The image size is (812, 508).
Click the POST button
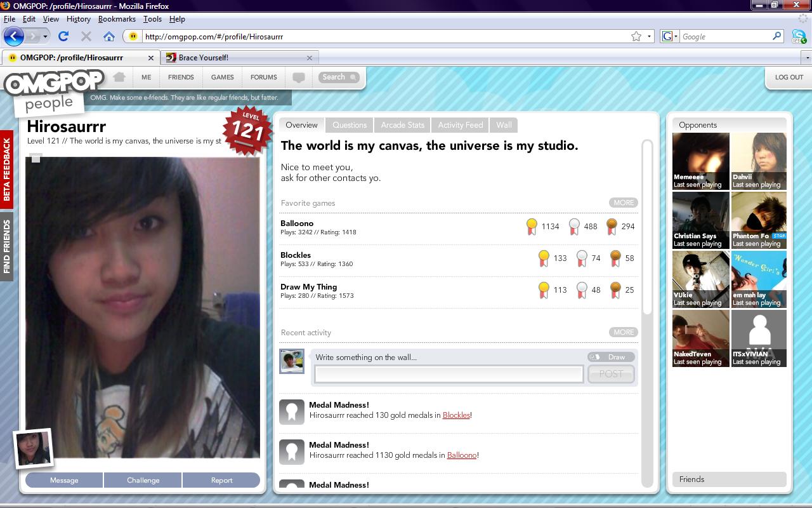[x=611, y=374]
